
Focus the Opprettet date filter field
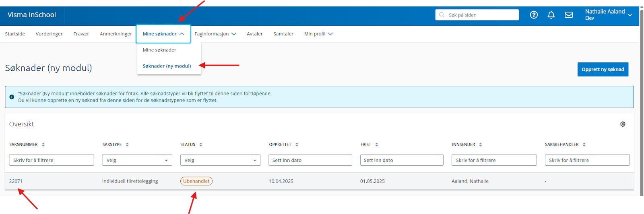point(310,160)
